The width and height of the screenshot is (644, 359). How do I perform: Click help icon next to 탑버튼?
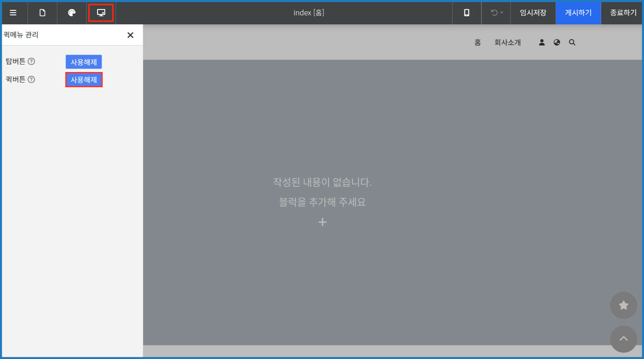(32, 61)
